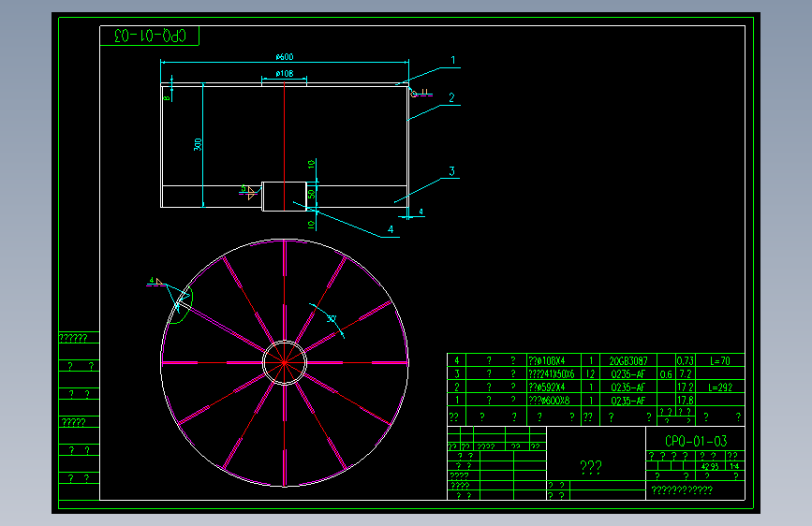Click the ?????? label in left margin

click(x=73, y=338)
